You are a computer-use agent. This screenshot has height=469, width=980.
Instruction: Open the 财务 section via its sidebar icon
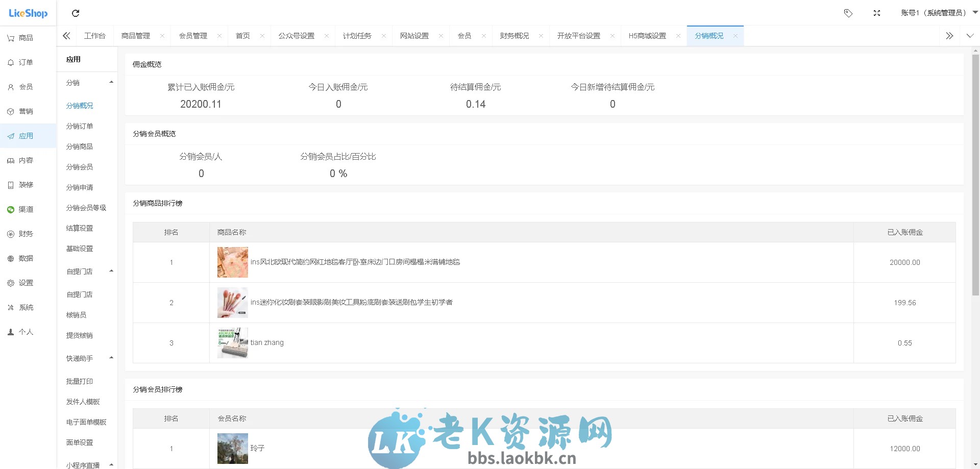tap(20, 234)
